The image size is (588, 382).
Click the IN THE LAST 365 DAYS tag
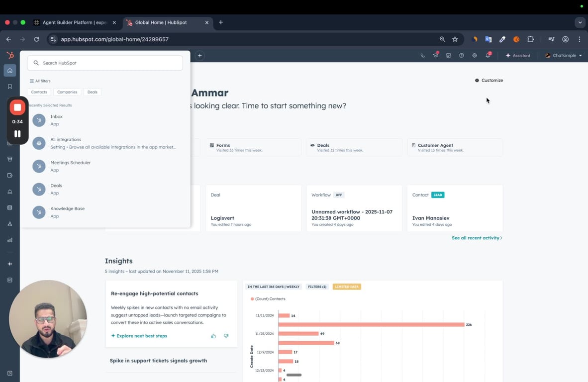(274, 287)
